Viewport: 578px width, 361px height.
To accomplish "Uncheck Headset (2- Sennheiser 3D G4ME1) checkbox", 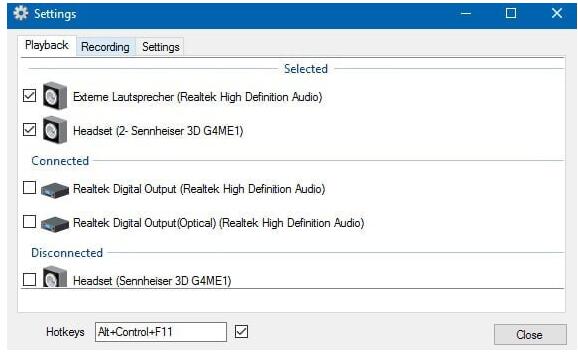I will pyautogui.click(x=29, y=129).
